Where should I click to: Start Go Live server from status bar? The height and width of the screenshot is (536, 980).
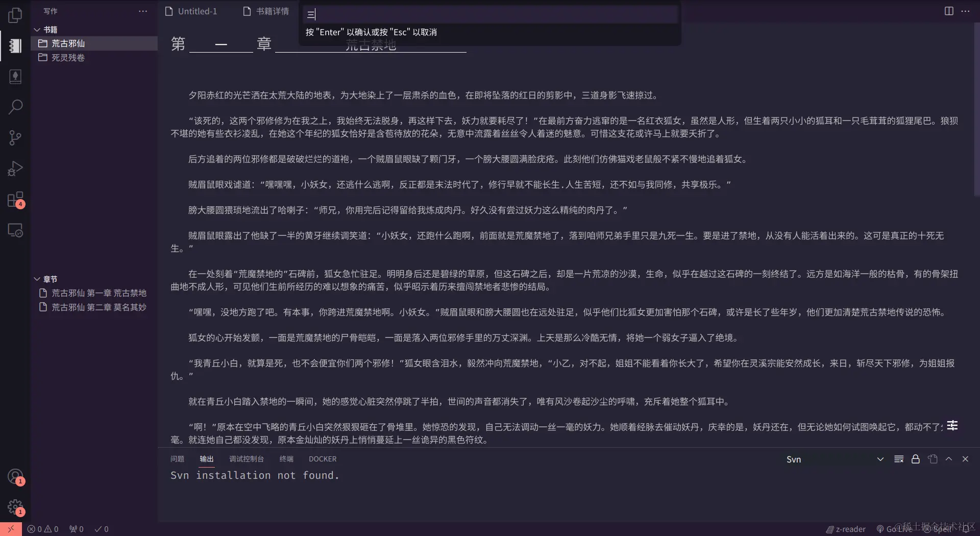(x=894, y=529)
